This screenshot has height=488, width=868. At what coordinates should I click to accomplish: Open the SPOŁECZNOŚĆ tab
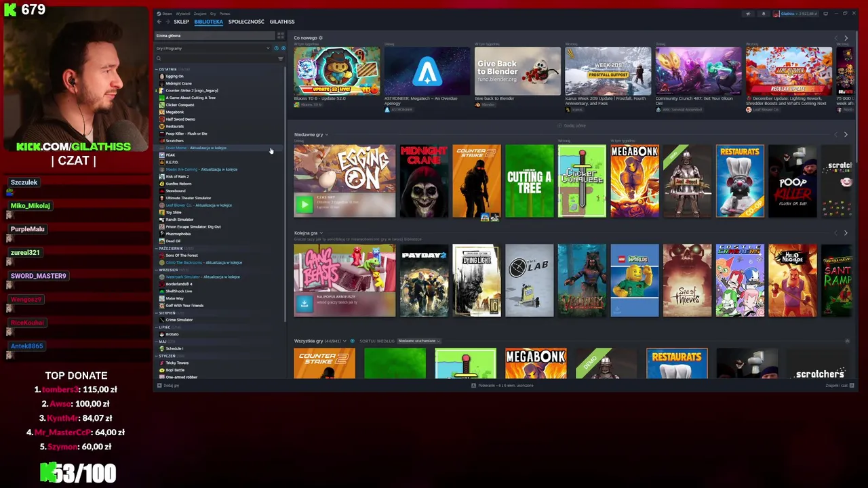pos(246,22)
